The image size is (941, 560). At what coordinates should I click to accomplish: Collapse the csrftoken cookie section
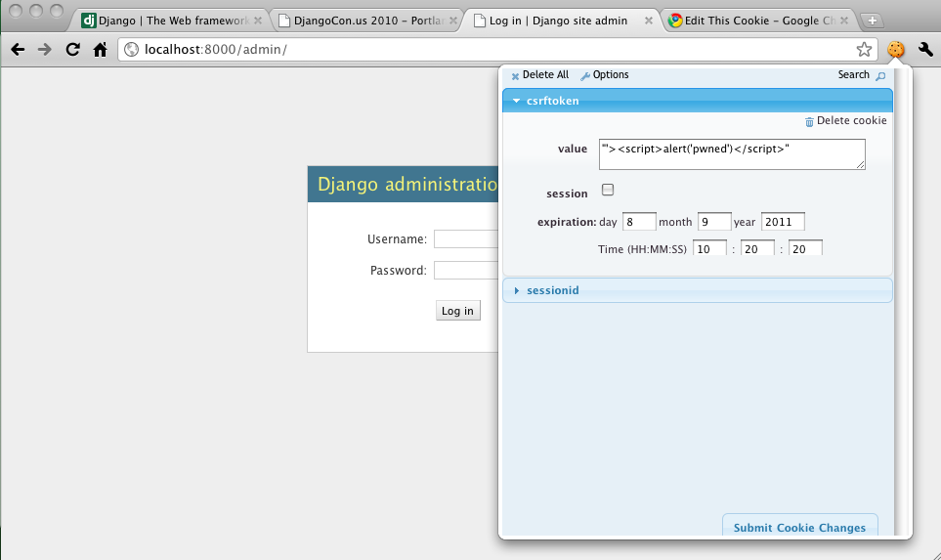[516, 101]
